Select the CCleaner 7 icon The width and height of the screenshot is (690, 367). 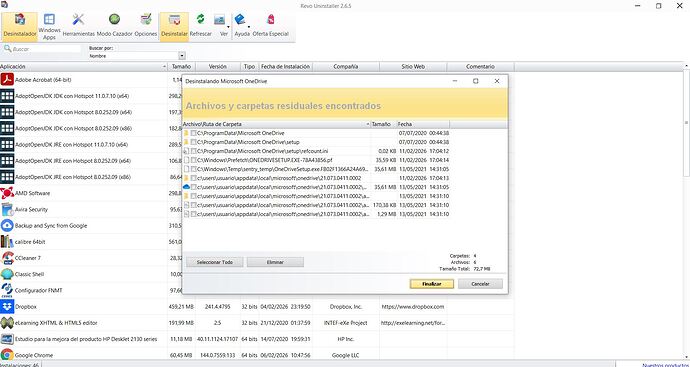(x=7, y=258)
